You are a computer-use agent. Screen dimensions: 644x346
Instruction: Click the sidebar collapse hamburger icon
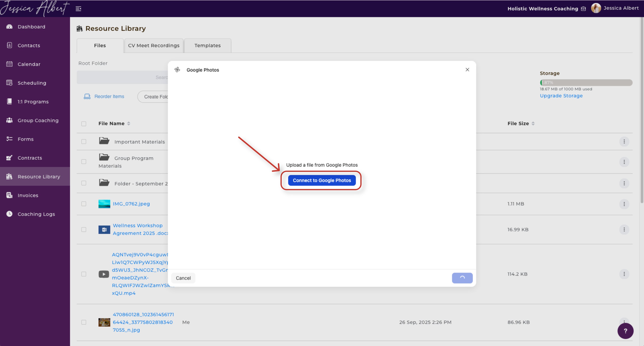point(78,9)
